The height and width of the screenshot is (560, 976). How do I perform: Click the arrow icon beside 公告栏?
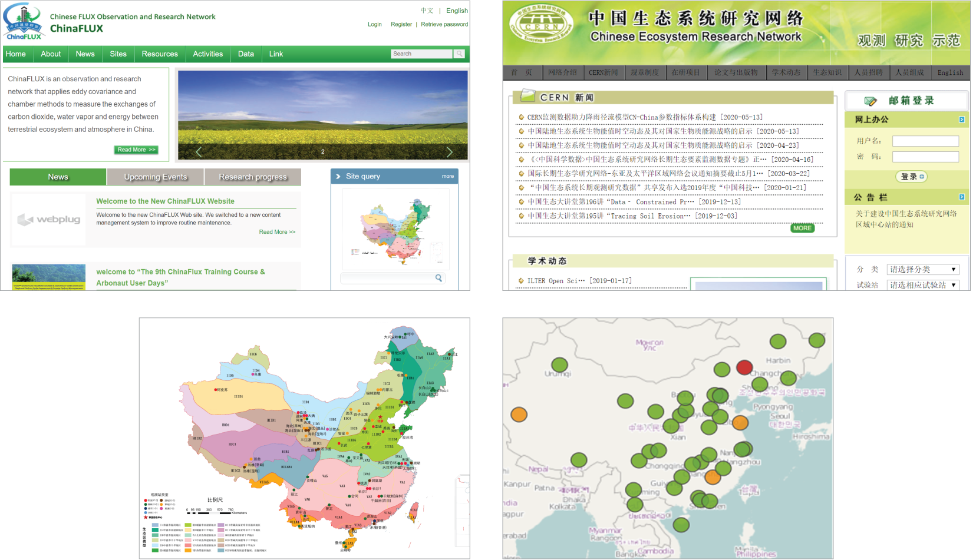[961, 197]
